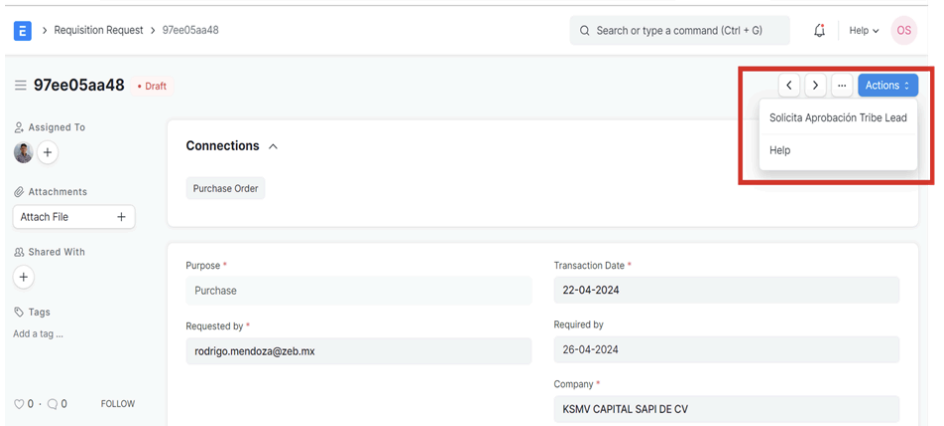This screenshot has height=426, width=944.
Task: Choose Help from the Actions menu
Action: pyautogui.click(x=780, y=150)
